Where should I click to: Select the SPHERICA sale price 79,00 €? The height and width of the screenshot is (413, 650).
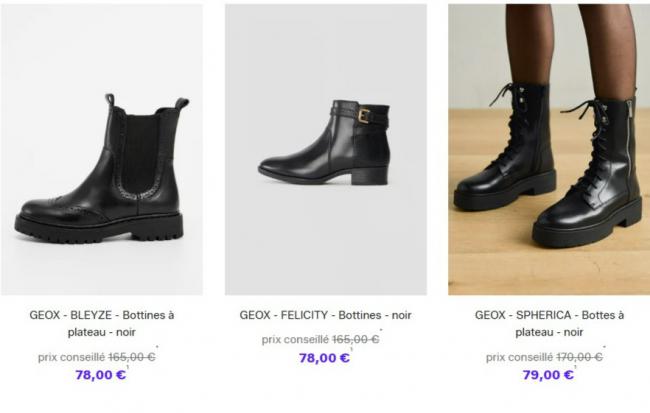tap(548, 375)
